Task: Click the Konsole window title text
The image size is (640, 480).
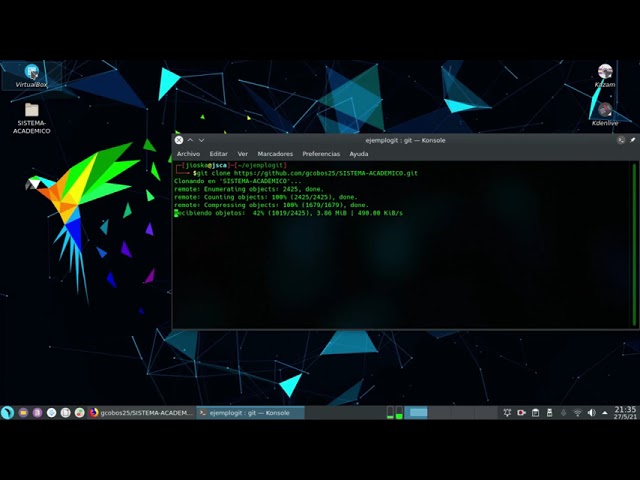Action: (405, 140)
